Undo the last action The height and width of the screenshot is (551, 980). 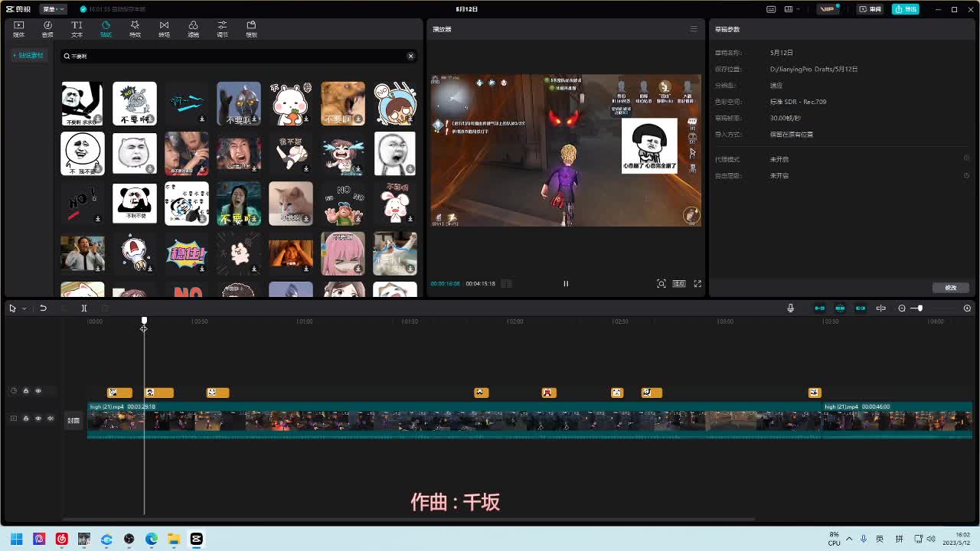click(x=44, y=308)
